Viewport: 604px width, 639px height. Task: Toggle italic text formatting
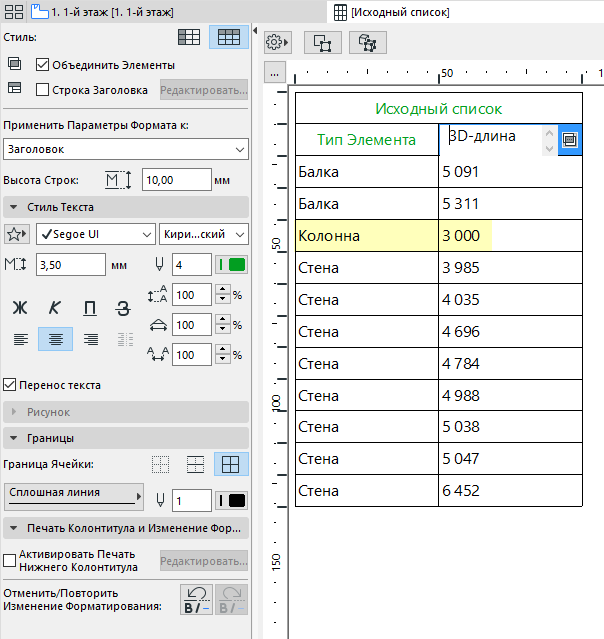[55, 308]
